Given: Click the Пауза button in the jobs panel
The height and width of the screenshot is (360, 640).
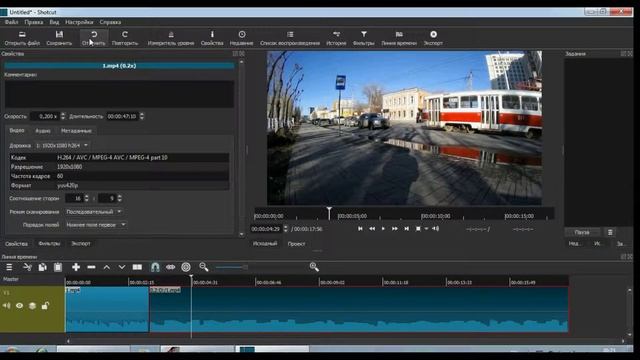Looking at the screenshot, I should coord(582,232).
